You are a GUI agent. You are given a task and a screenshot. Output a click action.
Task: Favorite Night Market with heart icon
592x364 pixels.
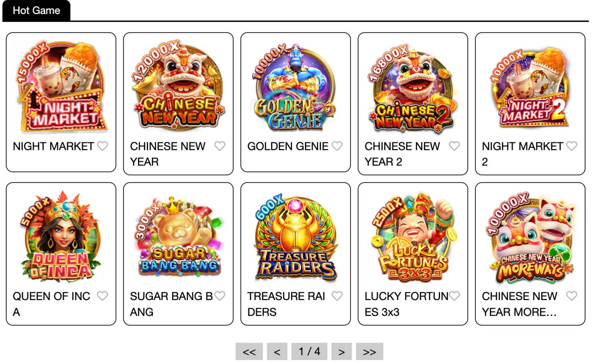(x=102, y=146)
